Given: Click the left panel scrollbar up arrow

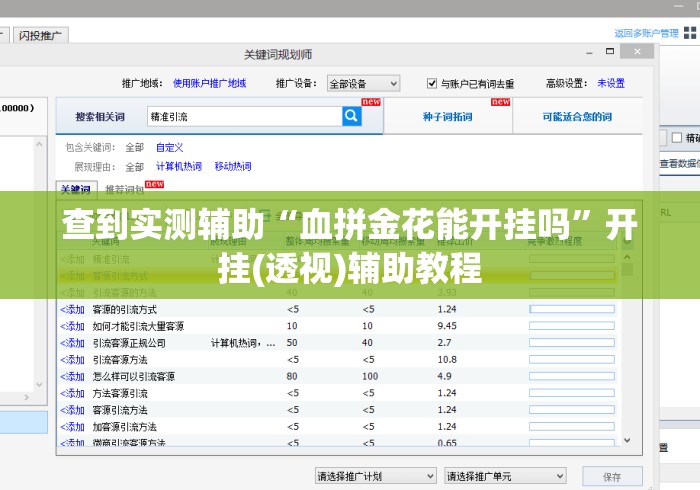Looking at the screenshot, I should [x=39, y=144].
